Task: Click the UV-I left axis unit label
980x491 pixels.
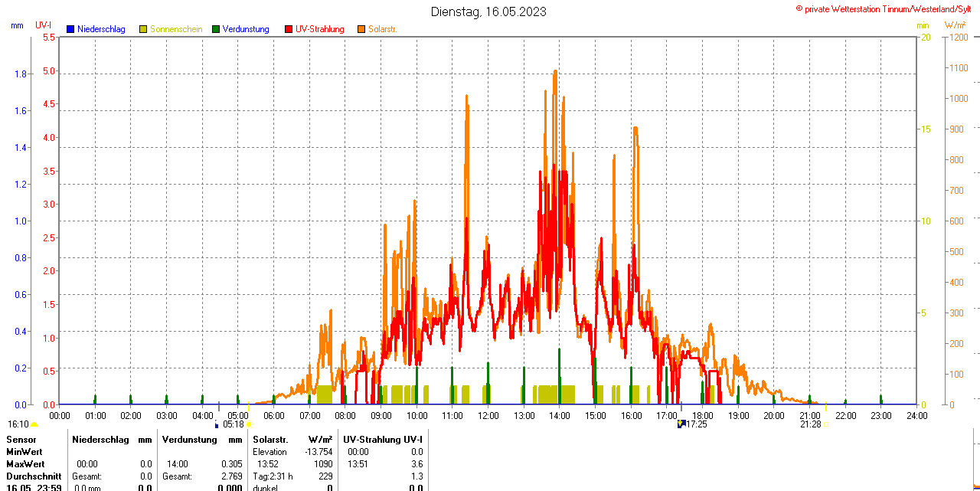Action: click(x=43, y=25)
